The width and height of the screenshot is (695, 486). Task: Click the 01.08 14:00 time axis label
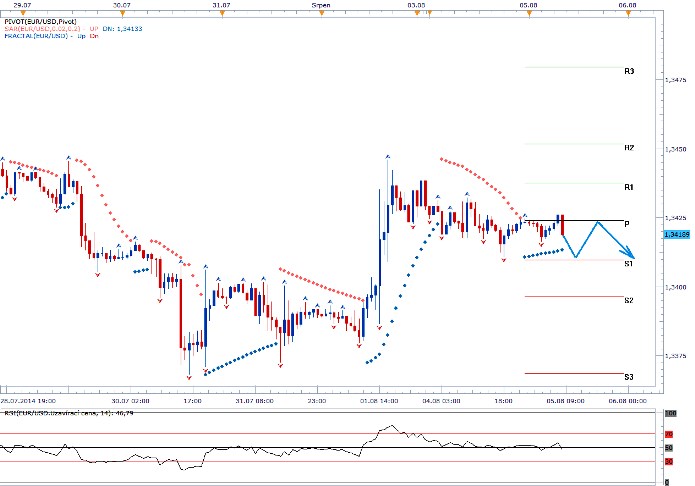[379, 401]
